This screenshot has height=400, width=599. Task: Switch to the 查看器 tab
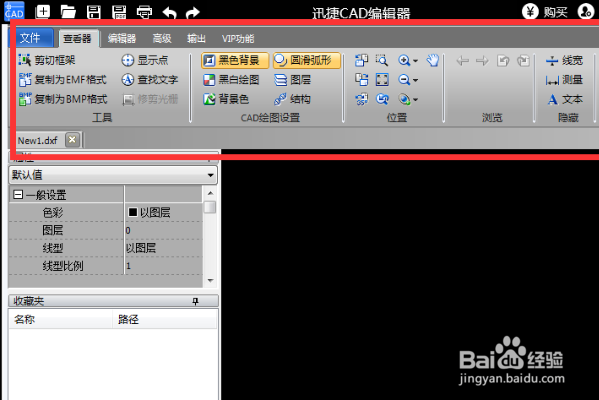pyautogui.click(x=78, y=39)
